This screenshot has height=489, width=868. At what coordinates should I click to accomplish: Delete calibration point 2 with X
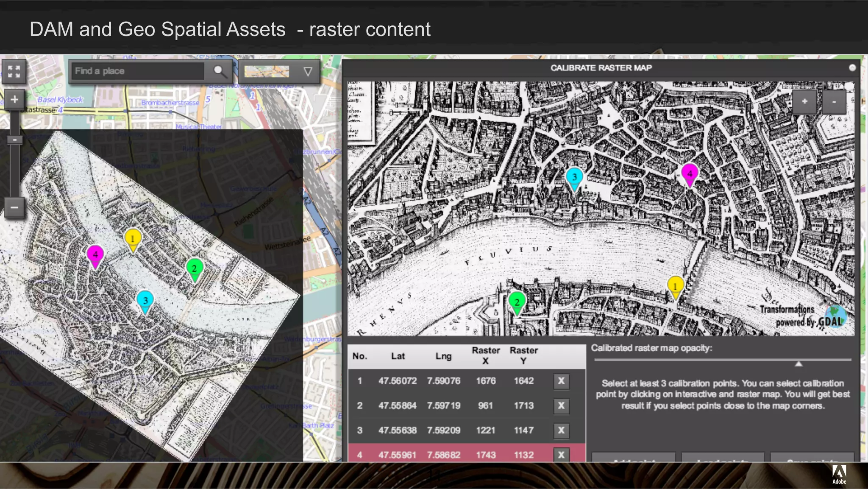(561, 405)
